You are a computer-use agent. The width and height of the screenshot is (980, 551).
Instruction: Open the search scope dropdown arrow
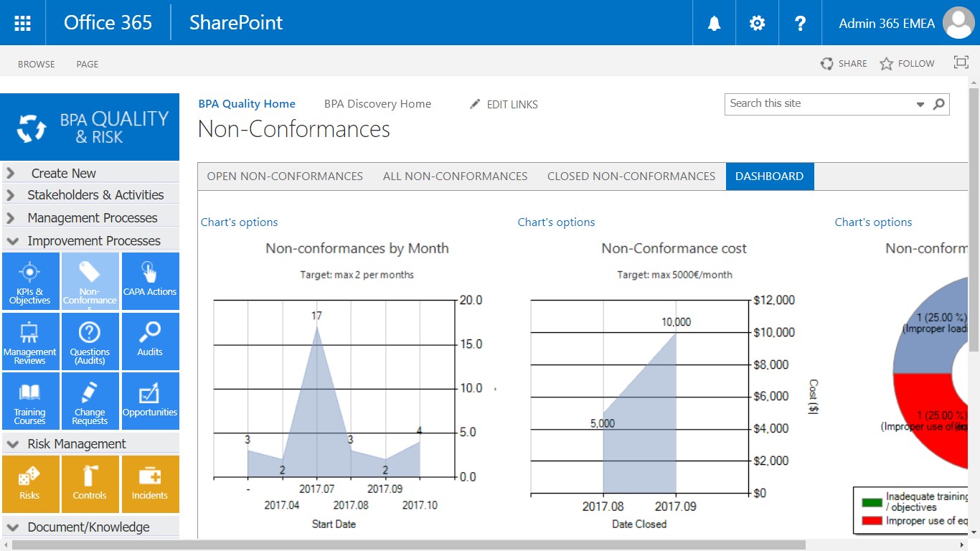[x=920, y=104]
